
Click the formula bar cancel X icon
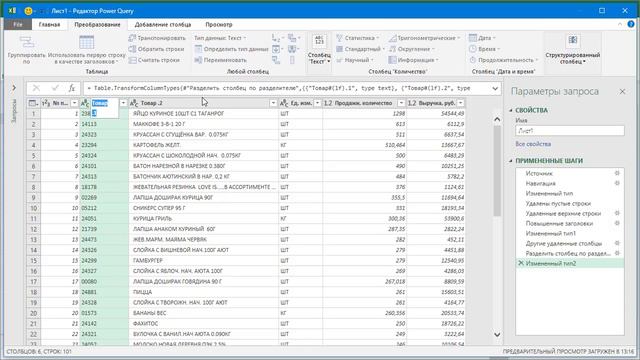pyautogui.click(x=36, y=88)
